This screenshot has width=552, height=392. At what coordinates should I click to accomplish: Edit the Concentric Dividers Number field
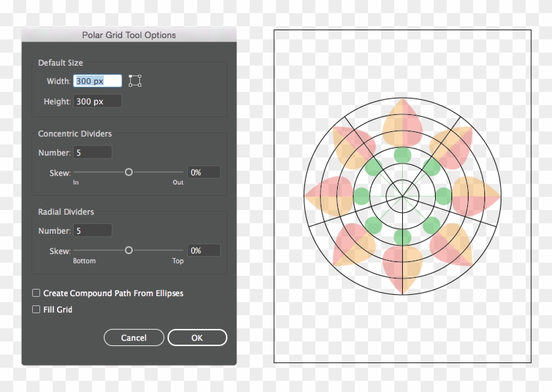click(92, 152)
